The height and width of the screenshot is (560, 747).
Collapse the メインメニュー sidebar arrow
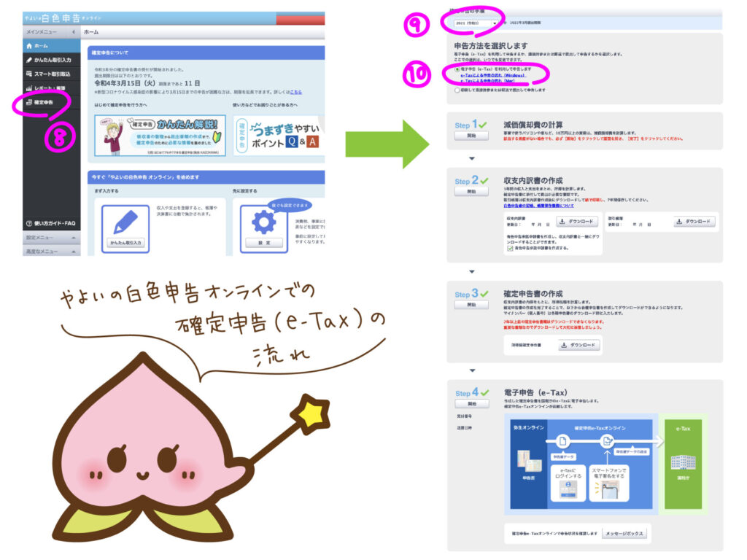click(74, 32)
